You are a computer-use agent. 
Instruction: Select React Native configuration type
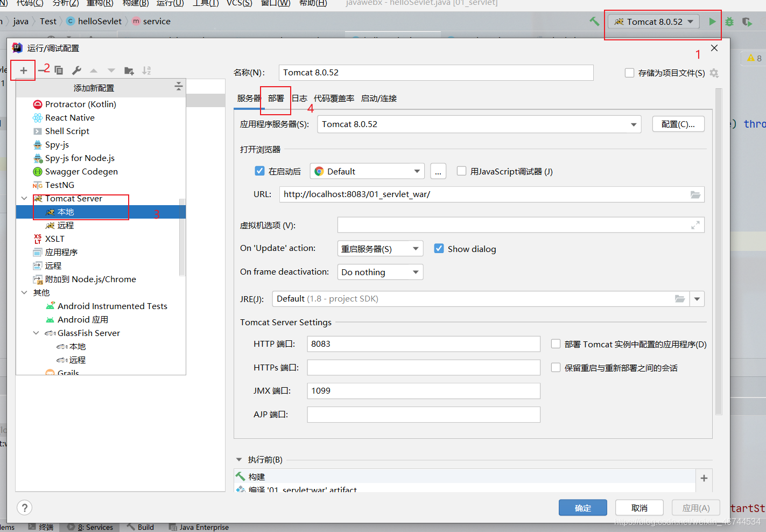pos(64,117)
